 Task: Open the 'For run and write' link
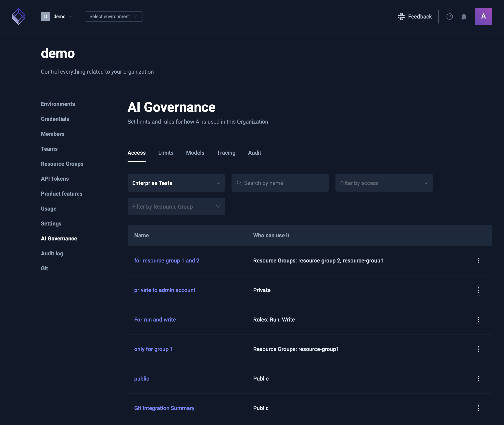(155, 320)
